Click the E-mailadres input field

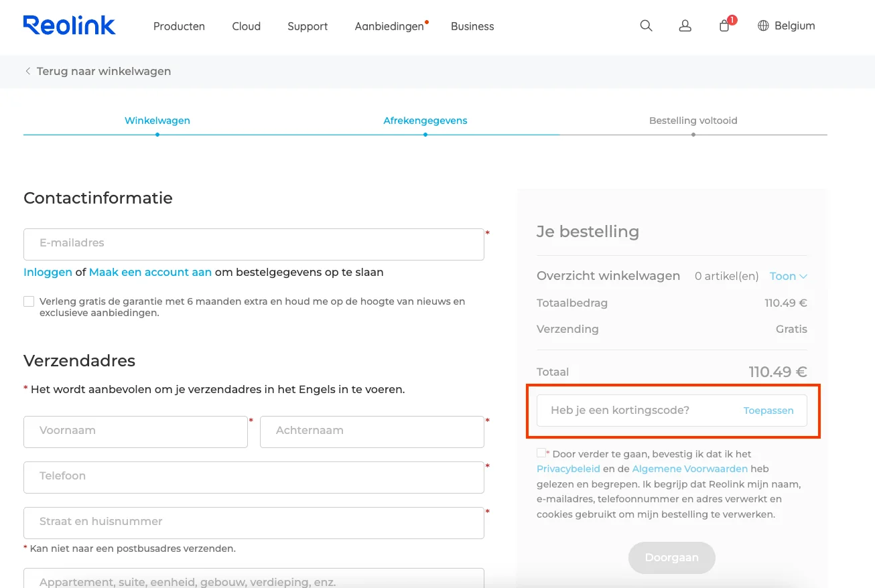[x=253, y=244]
